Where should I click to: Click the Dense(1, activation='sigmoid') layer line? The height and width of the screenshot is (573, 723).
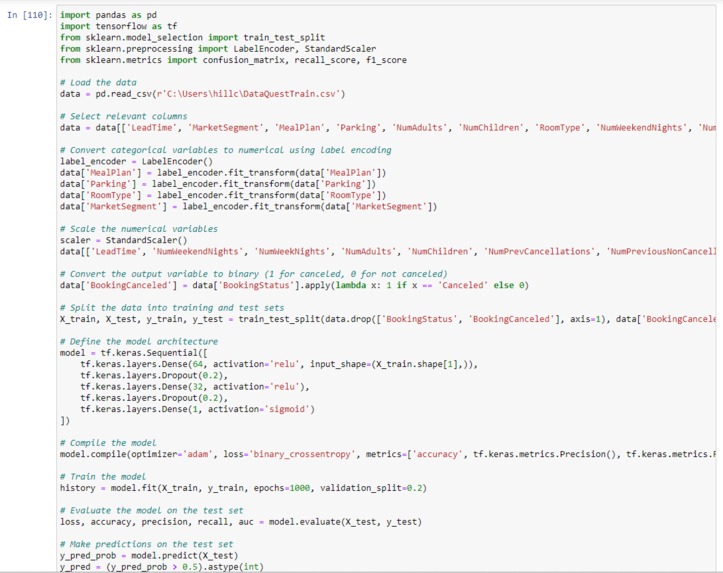[x=197, y=409]
